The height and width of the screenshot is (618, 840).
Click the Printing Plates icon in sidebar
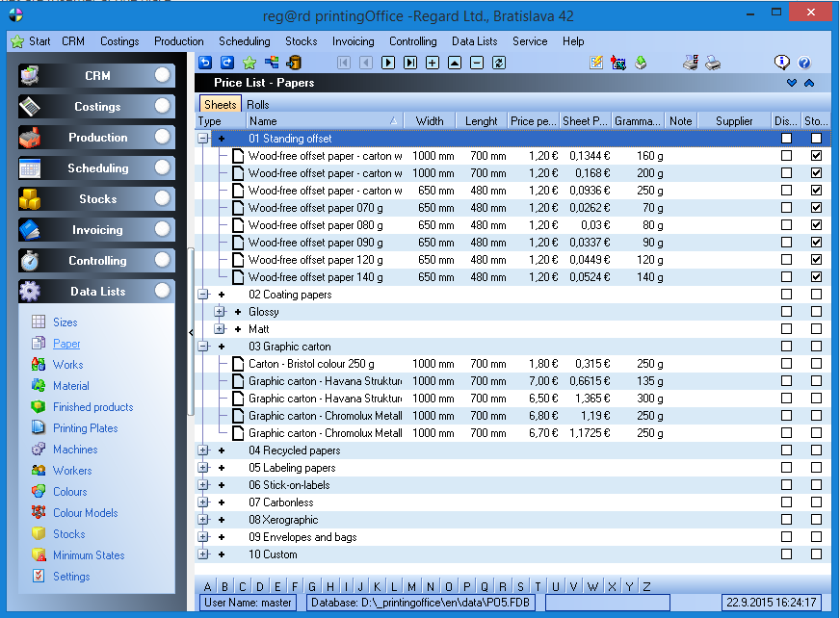(x=38, y=428)
